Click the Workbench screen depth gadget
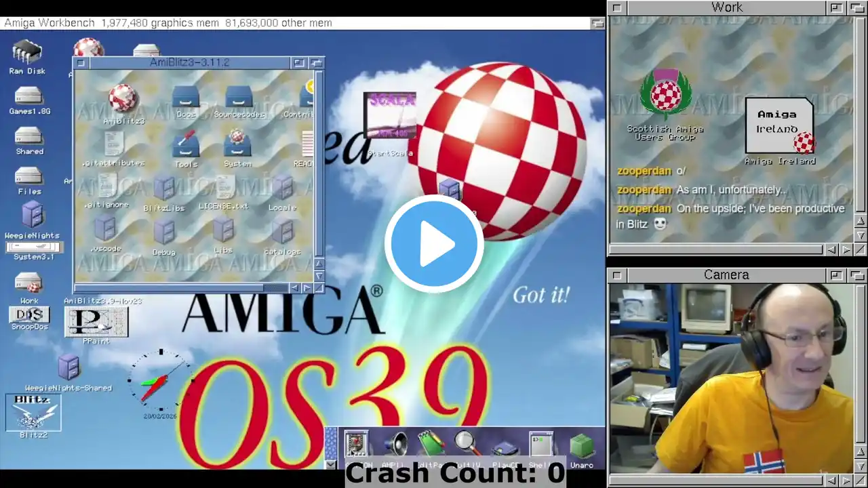 (x=597, y=23)
